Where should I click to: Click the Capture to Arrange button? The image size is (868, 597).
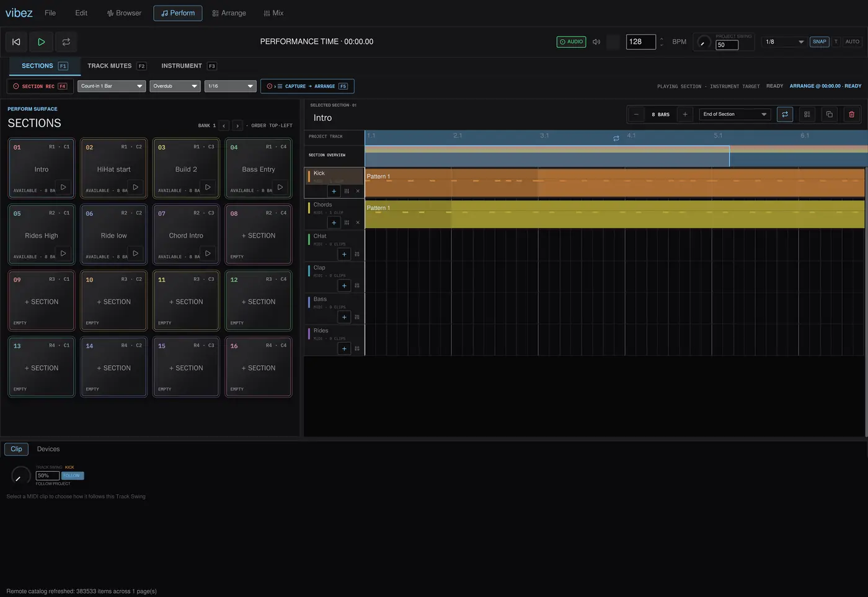[307, 86]
